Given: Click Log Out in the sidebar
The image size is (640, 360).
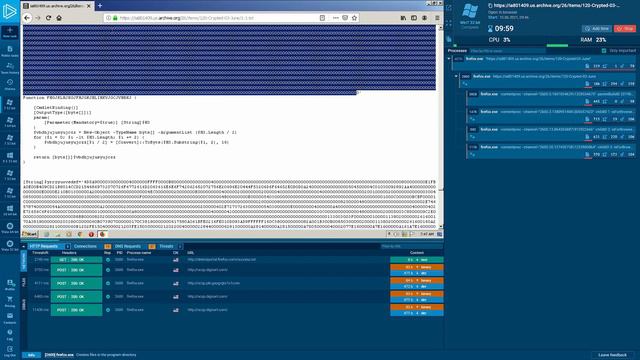Looking at the screenshot, I should click(x=10, y=351).
